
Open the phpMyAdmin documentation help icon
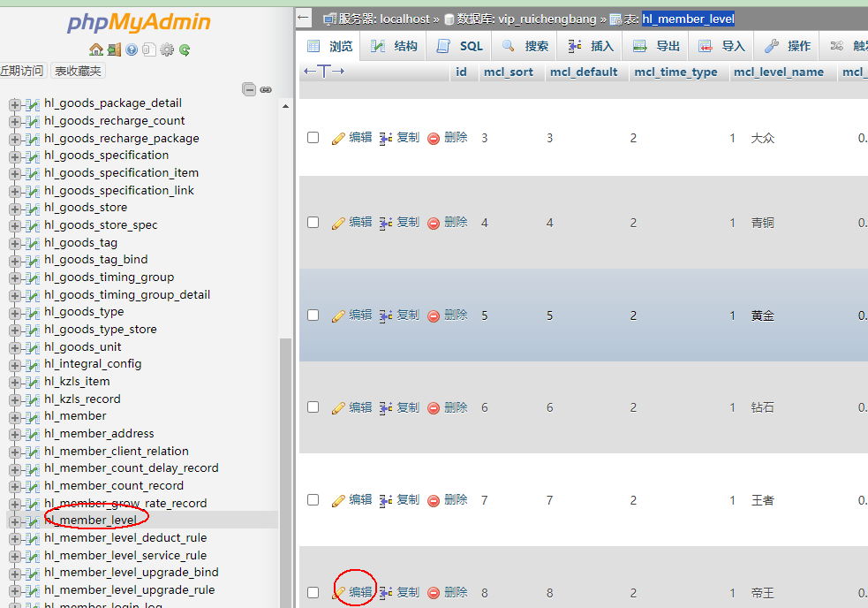pos(132,50)
